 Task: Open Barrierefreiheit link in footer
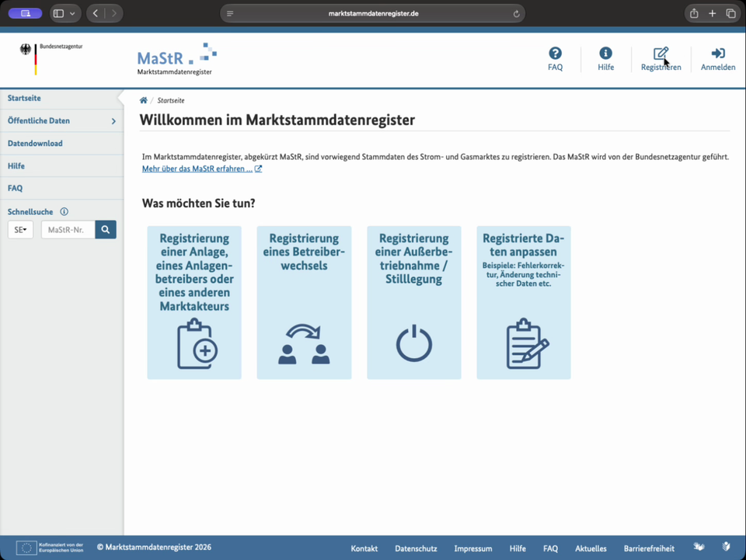pyautogui.click(x=649, y=548)
